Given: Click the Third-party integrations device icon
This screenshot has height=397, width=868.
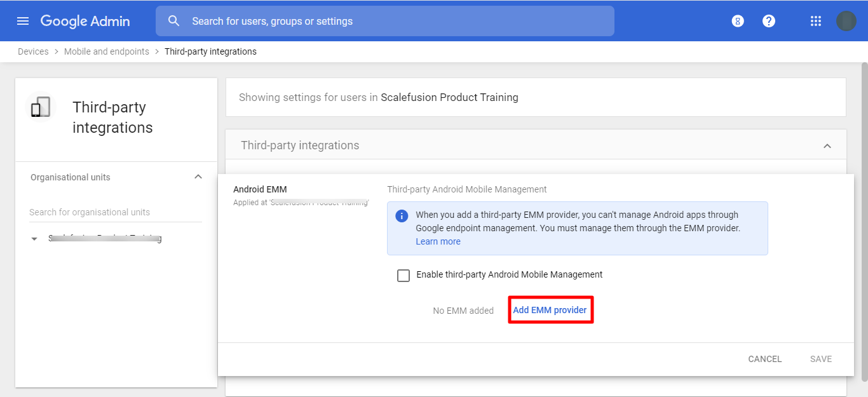Looking at the screenshot, I should 41,107.
